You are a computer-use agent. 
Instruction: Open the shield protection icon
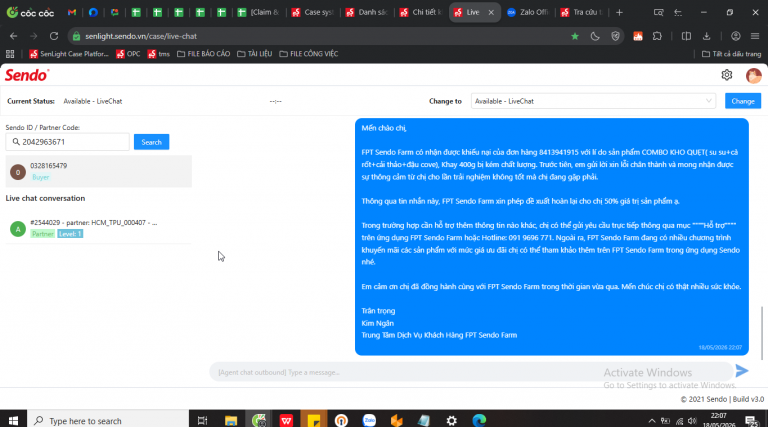615,36
